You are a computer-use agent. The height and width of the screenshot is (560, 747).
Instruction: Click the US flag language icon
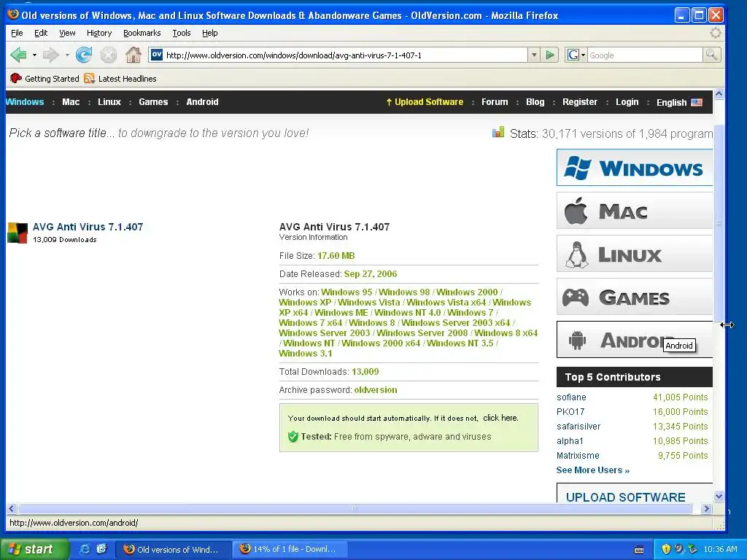point(697,102)
